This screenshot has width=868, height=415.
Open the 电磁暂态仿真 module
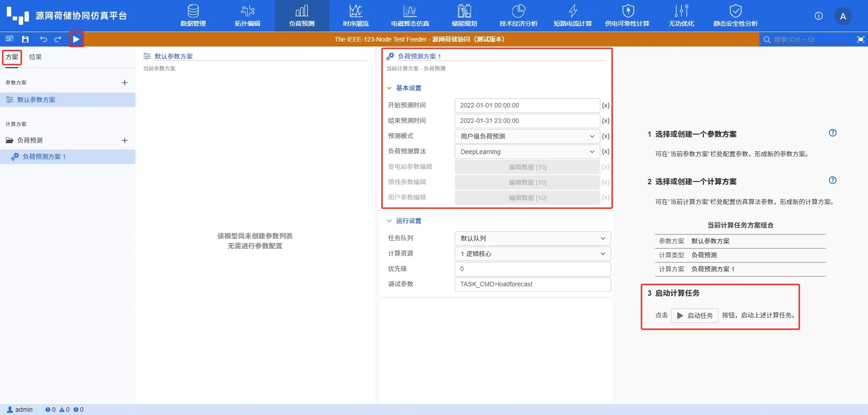coord(410,16)
